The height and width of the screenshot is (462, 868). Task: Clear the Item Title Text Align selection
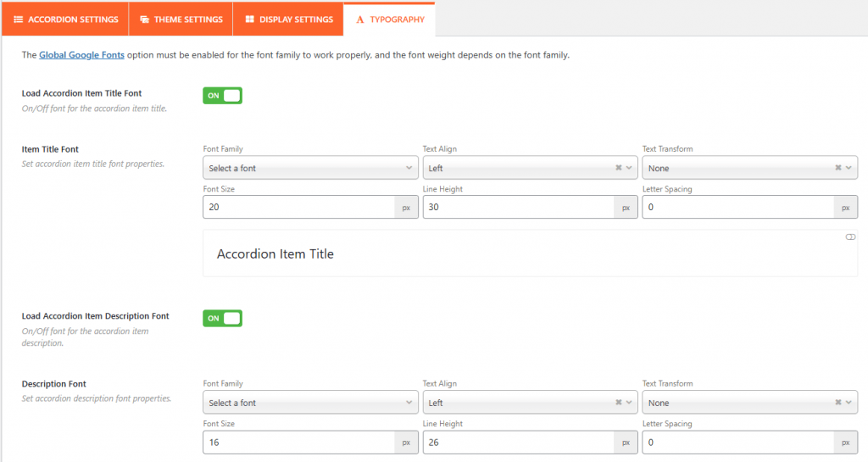click(618, 168)
